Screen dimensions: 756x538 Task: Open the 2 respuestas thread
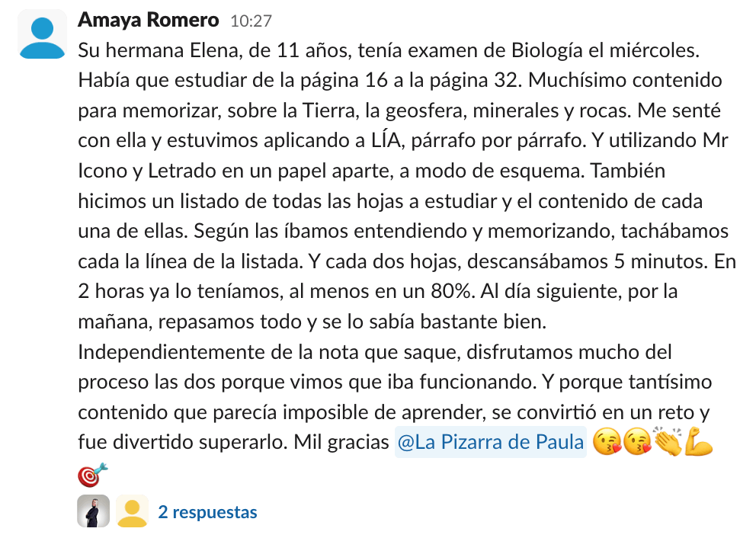click(208, 512)
